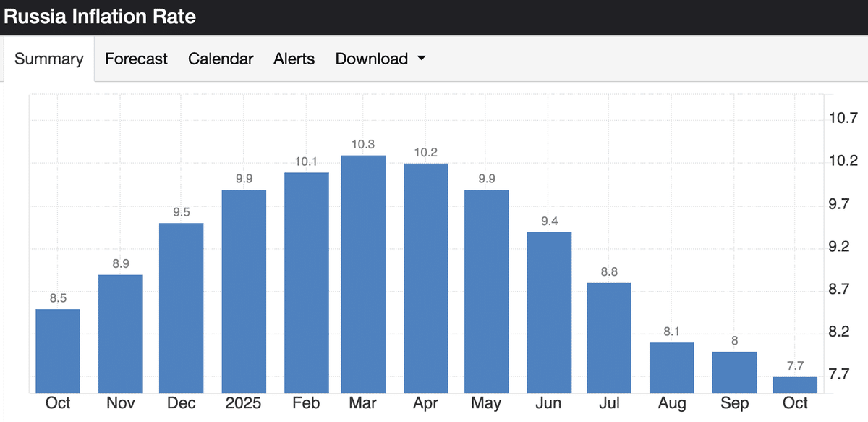Open the Alerts tab
The image size is (868, 422).
(x=294, y=59)
